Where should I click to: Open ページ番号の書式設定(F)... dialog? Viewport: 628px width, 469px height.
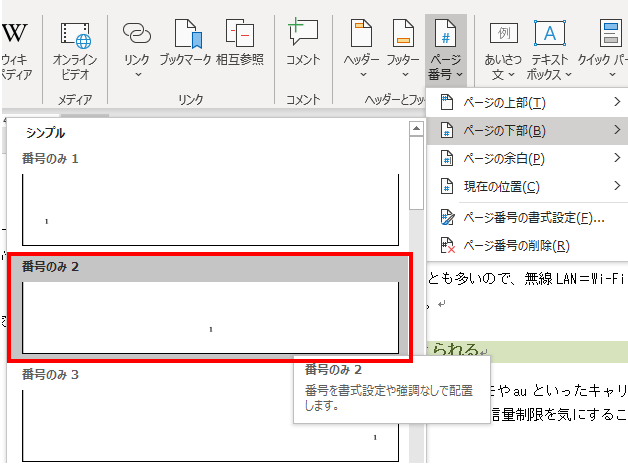527,217
